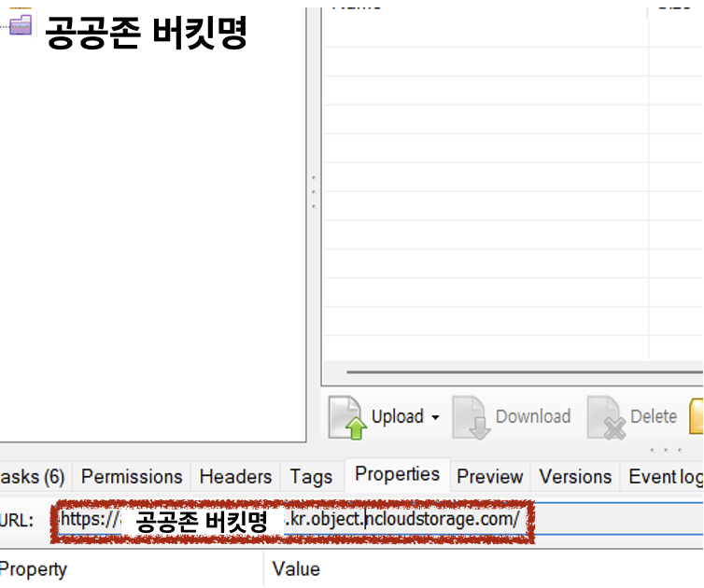Open the Upload dropdown arrow
Viewport: 704px width, 588px height.
[435, 417]
